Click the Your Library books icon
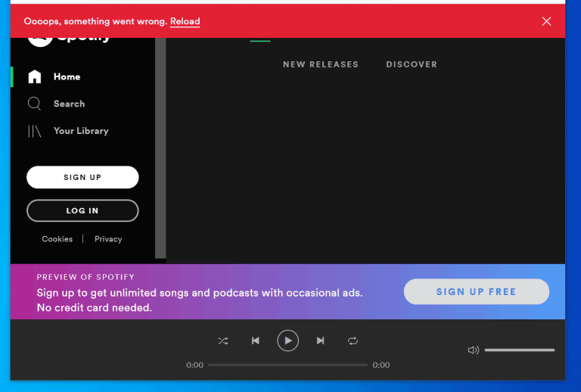The width and height of the screenshot is (581, 392). [x=35, y=131]
